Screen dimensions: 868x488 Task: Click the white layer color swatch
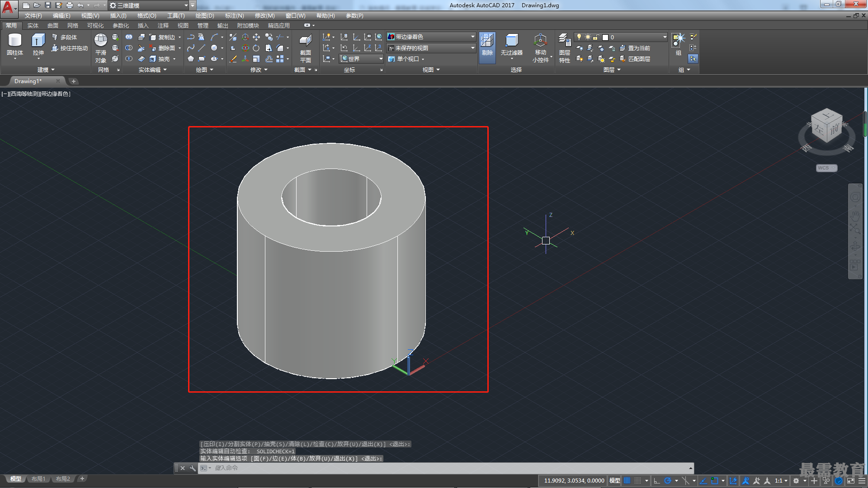605,37
